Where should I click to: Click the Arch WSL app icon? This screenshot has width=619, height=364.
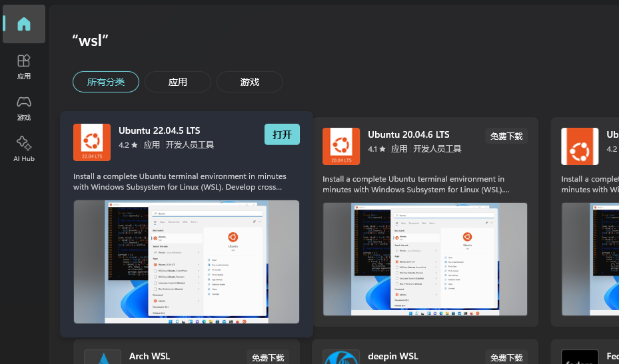103,357
